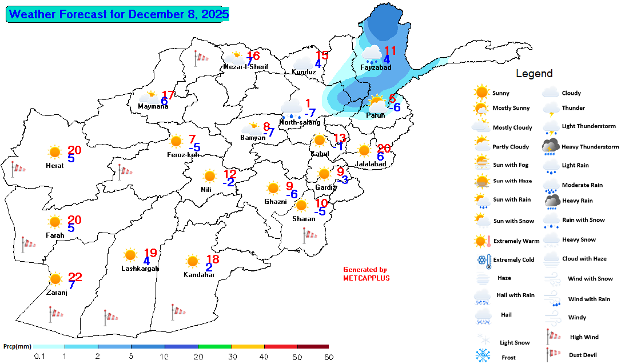Click the Sun with Snow legend icon
Screen dimensions: 629x364
click(x=482, y=221)
